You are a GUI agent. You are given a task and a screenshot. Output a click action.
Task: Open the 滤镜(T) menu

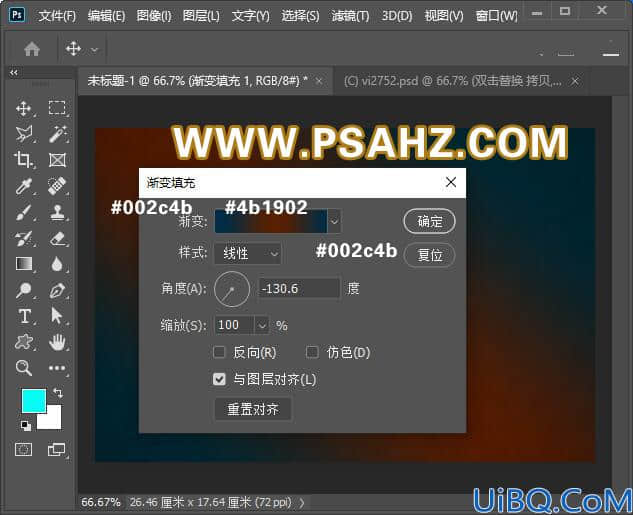350,16
